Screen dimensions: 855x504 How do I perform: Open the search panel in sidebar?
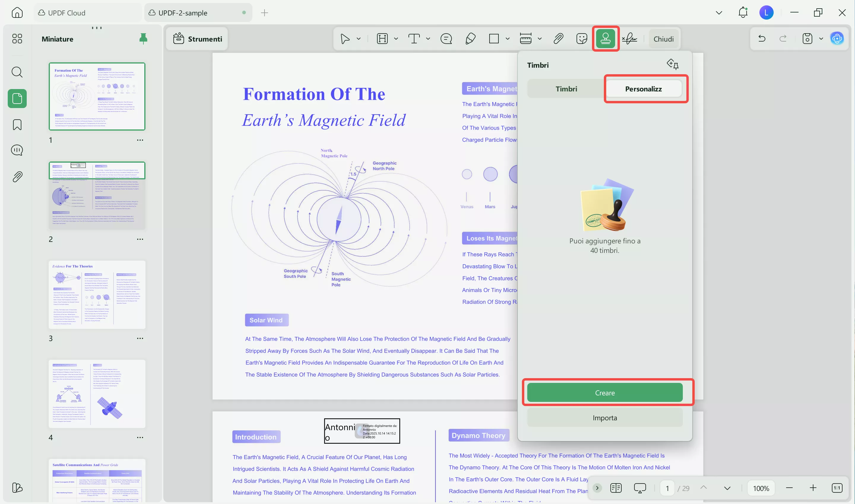tap(17, 72)
